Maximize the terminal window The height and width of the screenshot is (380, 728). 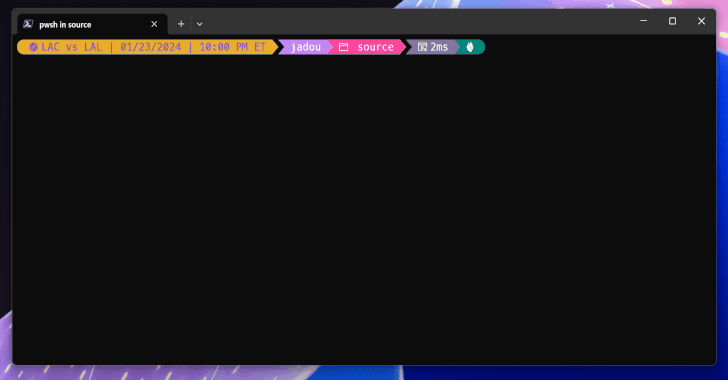672,21
